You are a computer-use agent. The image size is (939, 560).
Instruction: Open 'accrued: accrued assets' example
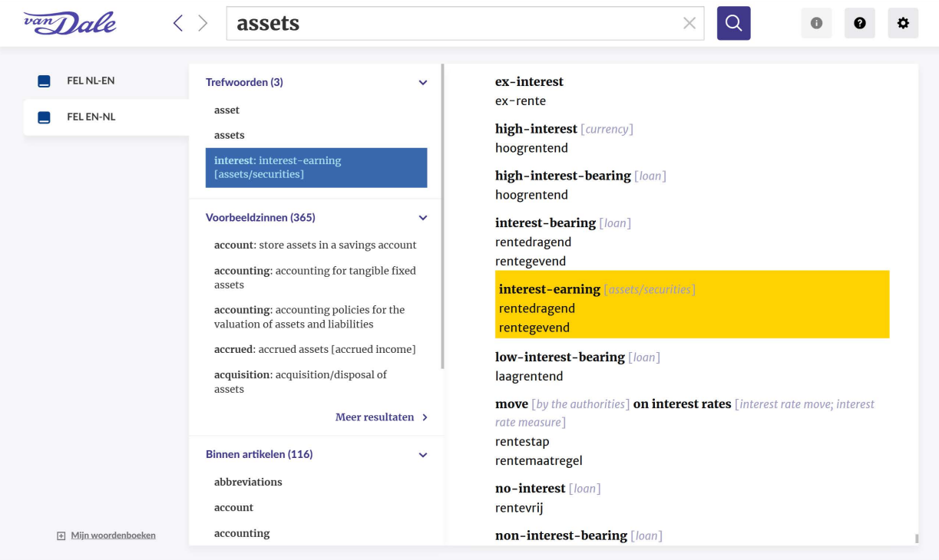click(315, 349)
